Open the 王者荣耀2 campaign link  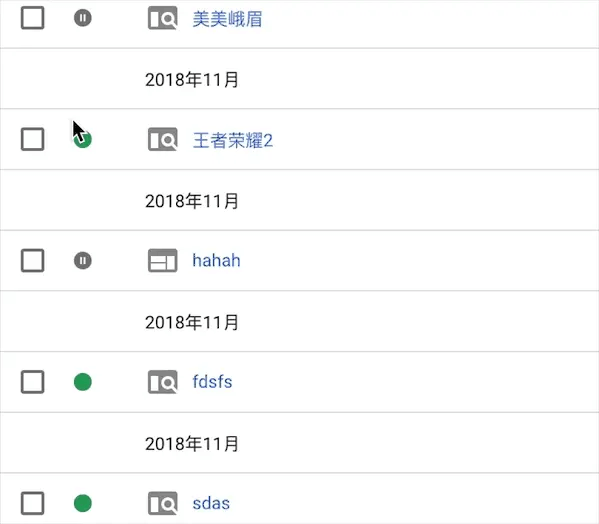point(233,140)
